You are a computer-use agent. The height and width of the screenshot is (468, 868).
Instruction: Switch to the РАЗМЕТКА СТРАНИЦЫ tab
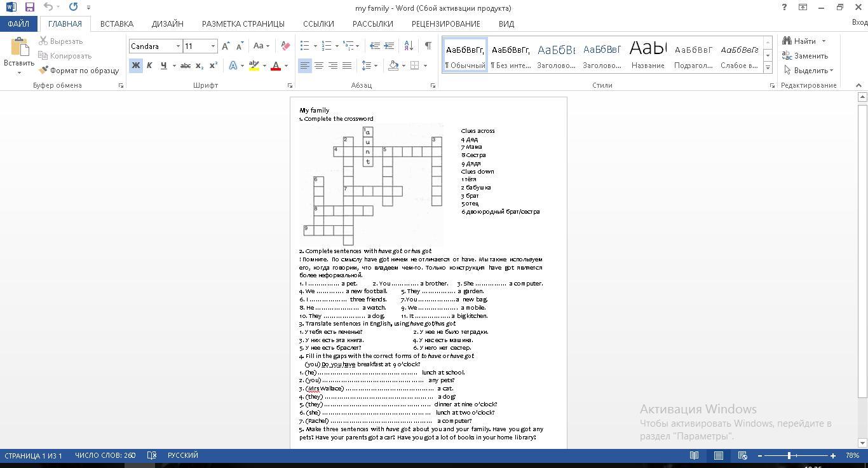[x=243, y=24]
